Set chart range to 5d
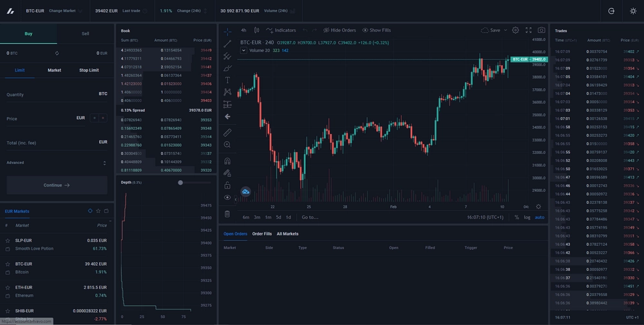 tap(278, 217)
